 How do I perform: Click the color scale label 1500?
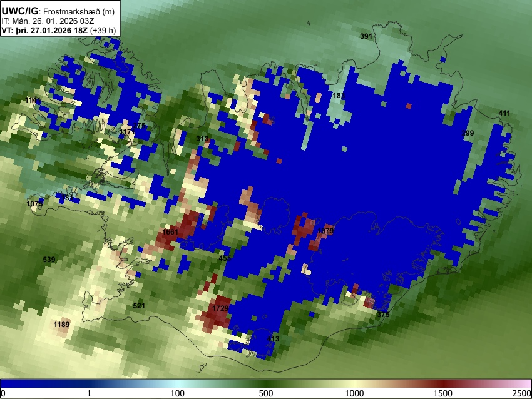pyautogui.click(x=443, y=393)
